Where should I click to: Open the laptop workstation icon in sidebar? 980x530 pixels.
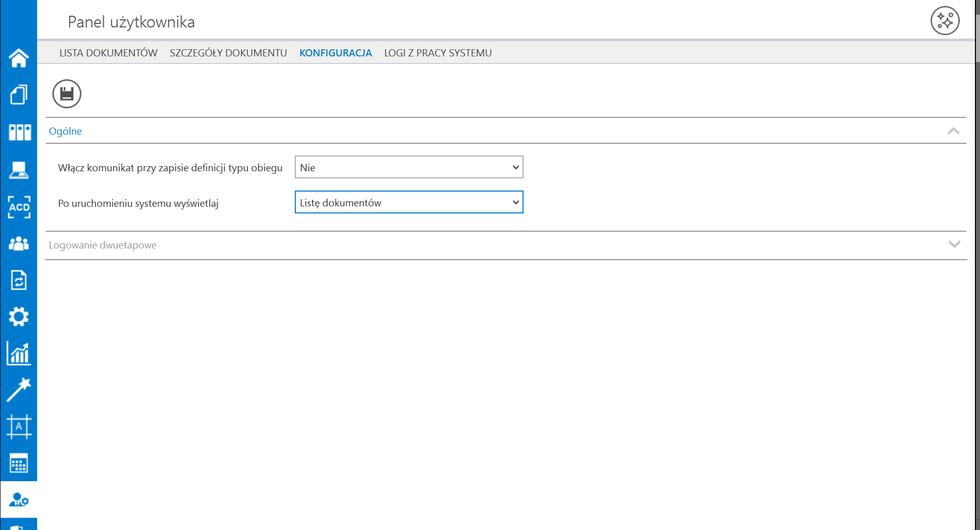point(19,170)
